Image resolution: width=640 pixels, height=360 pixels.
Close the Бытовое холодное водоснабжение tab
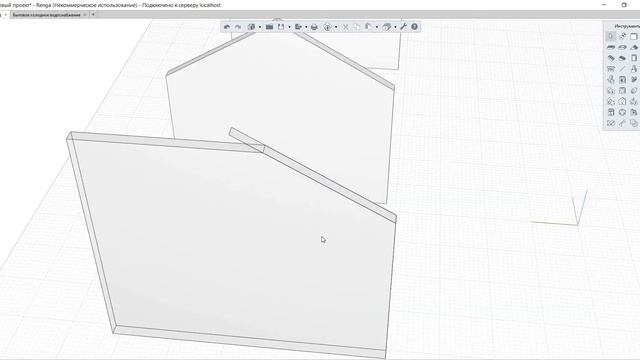click(x=85, y=15)
